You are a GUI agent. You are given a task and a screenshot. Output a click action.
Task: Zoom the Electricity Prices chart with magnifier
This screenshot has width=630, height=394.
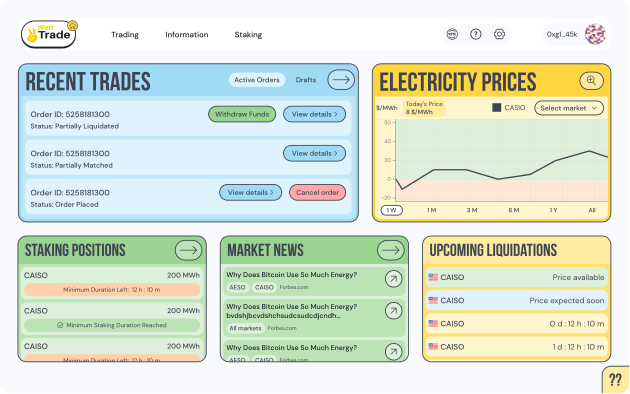pyautogui.click(x=591, y=80)
